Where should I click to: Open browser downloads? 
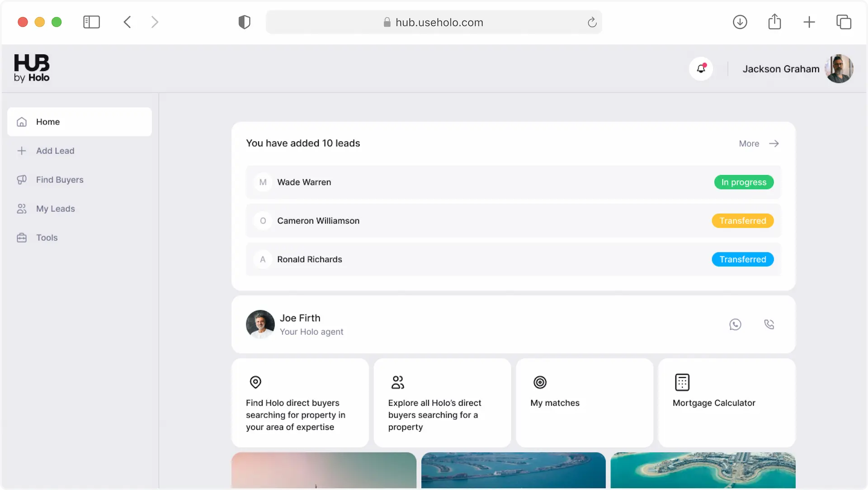coord(740,22)
